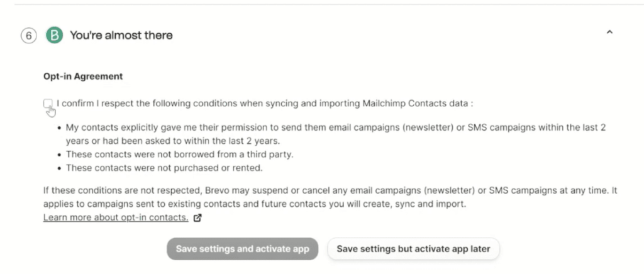Click 'not borrowed from a third party' condition
This screenshot has height=274, width=644.
180,155
